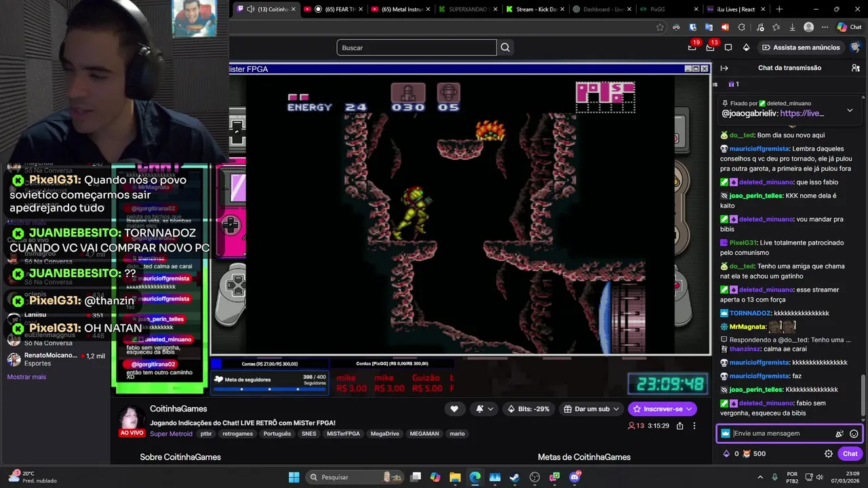Select the MEGAMAN tag

425,434
